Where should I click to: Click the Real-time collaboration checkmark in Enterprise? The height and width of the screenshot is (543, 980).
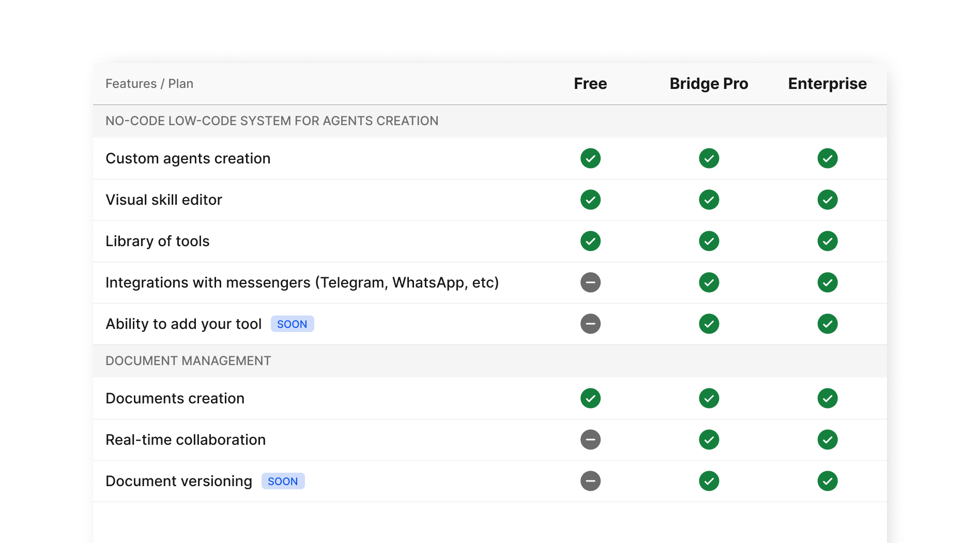[828, 440]
